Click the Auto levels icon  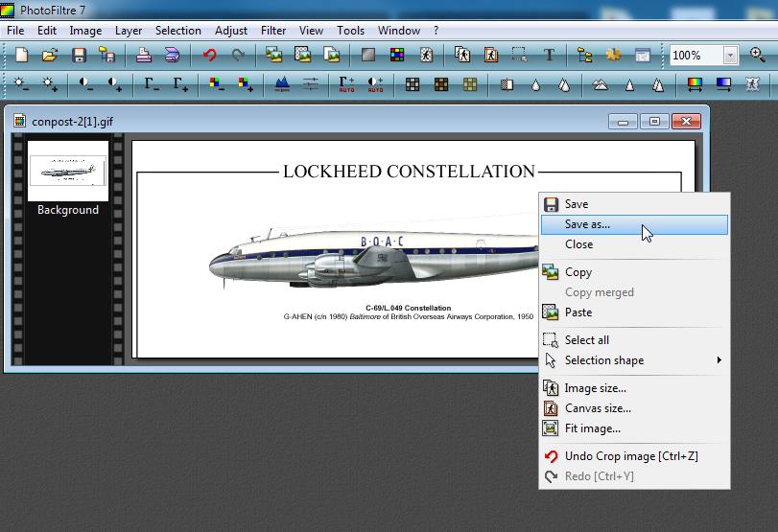(346, 84)
